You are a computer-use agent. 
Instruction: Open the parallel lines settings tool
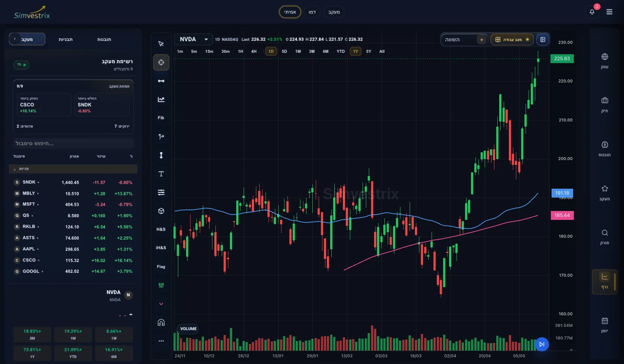pyautogui.click(x=161, y=192)
